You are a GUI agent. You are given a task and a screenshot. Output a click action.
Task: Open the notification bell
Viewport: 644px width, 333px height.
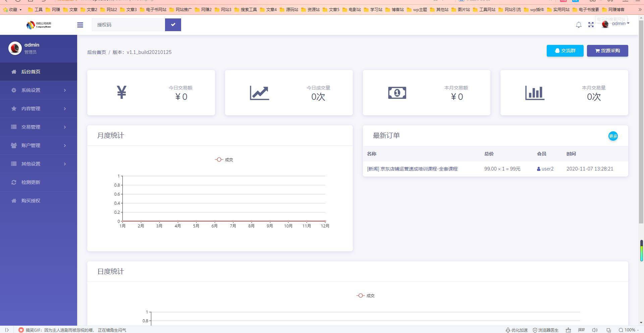(579, 25)
